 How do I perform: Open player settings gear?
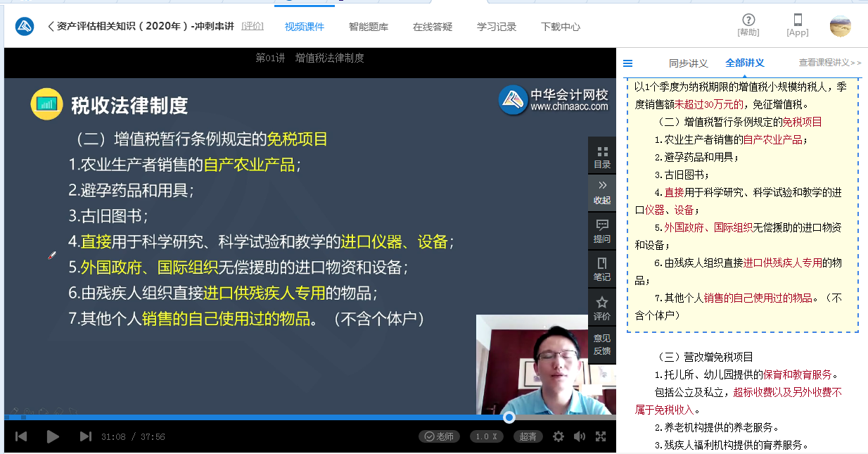(x=559, y=436)
